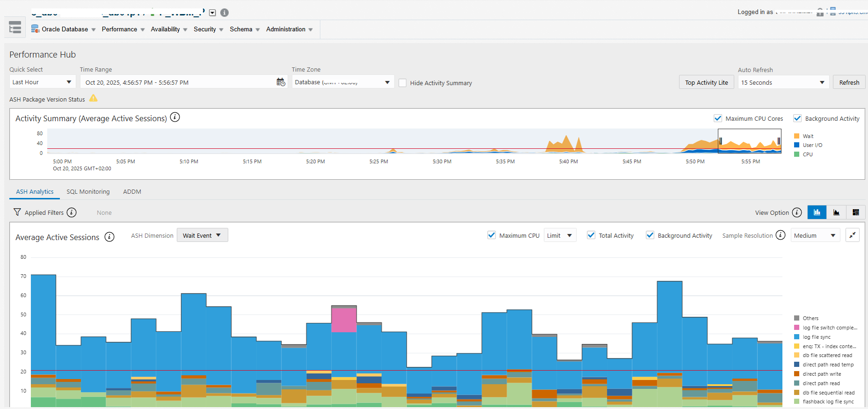868x409 pixels.
Task: Expand the Wait Event ASH Dimension dropdown
Action: coord(202,235)
